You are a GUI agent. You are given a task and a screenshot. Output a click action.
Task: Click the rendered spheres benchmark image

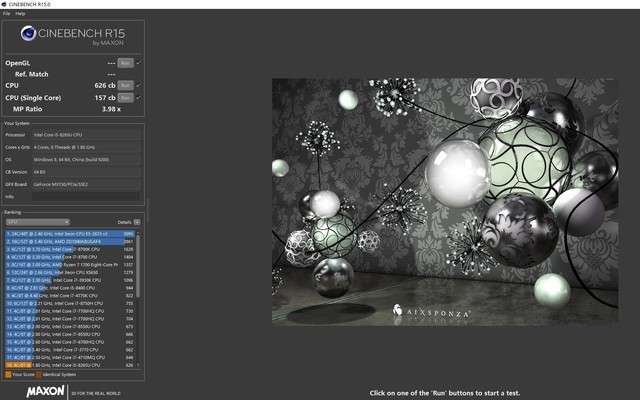click(445, 202)
